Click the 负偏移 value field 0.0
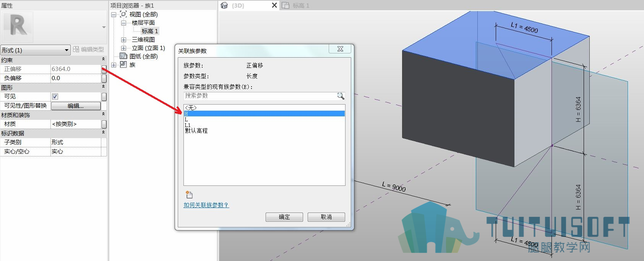644x261 pixels. [76, 78]
